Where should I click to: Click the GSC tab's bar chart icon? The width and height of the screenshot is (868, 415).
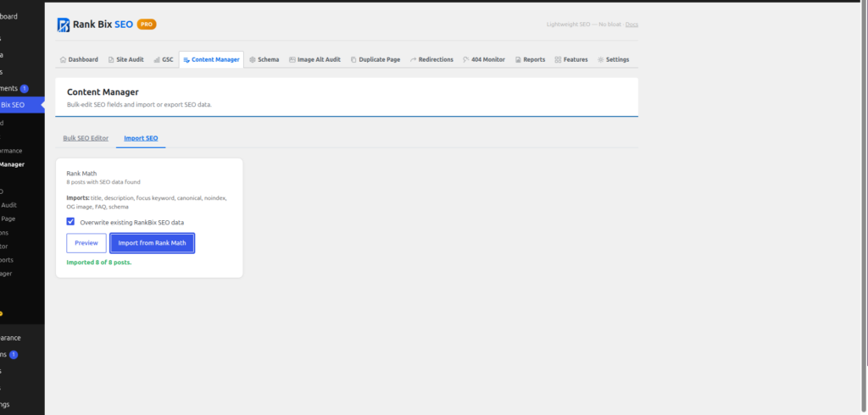click(157, 60)
